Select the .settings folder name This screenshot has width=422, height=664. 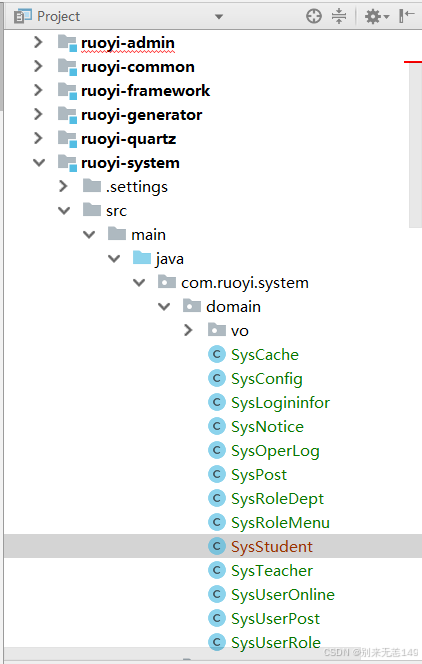(x=137, y=187)
